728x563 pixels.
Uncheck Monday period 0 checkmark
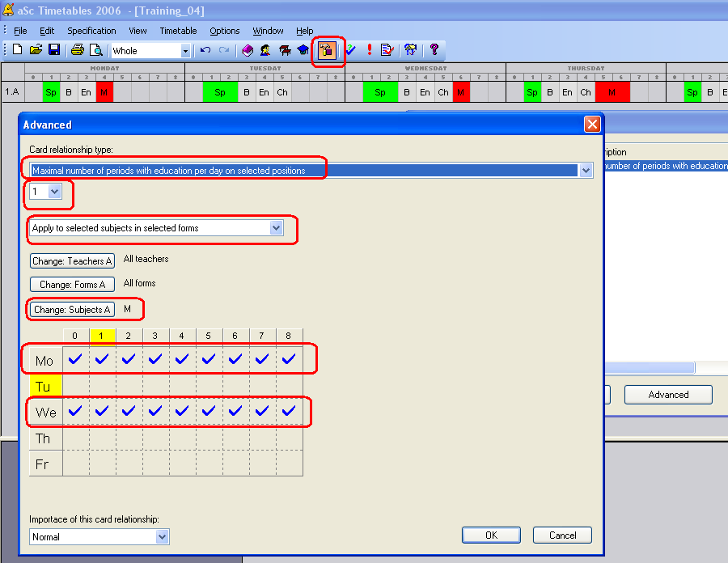[x=76, y=359]
